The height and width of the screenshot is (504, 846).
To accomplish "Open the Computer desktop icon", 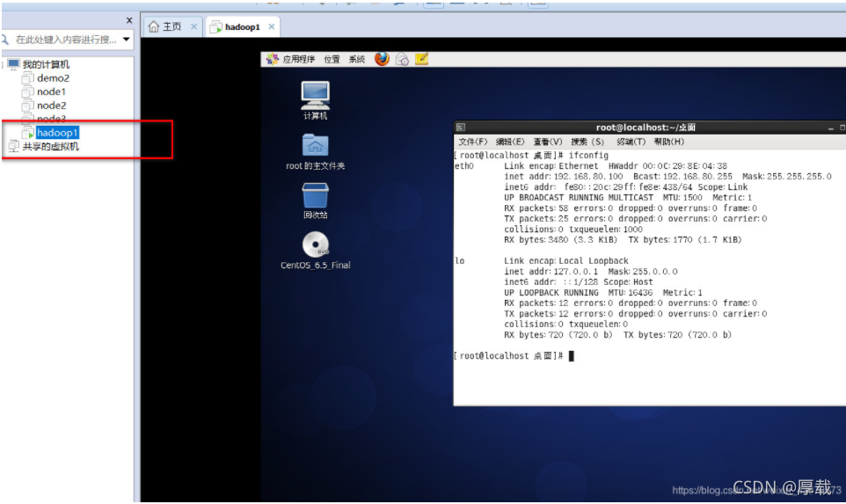I will pyautogui.click(x=315, y=101).
